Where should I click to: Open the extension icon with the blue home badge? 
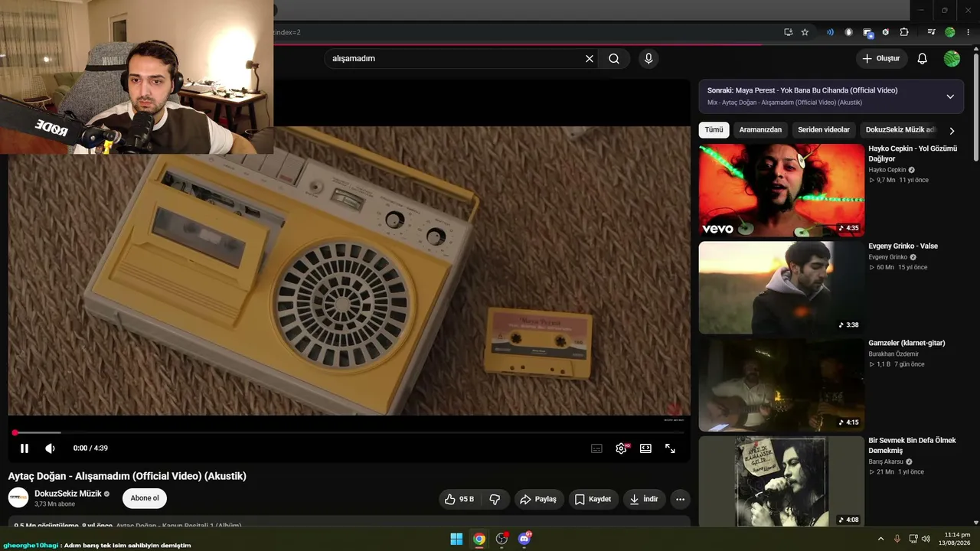point(867,33)
